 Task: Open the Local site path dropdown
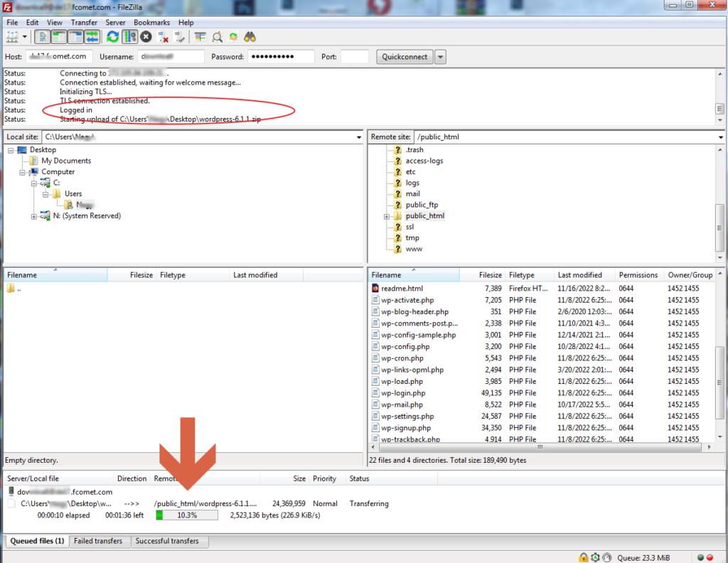point(359,137)
